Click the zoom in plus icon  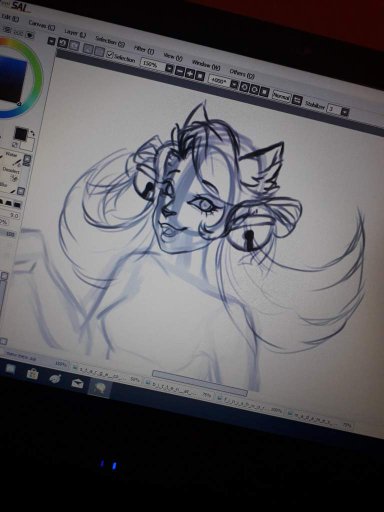pos(190,73)
